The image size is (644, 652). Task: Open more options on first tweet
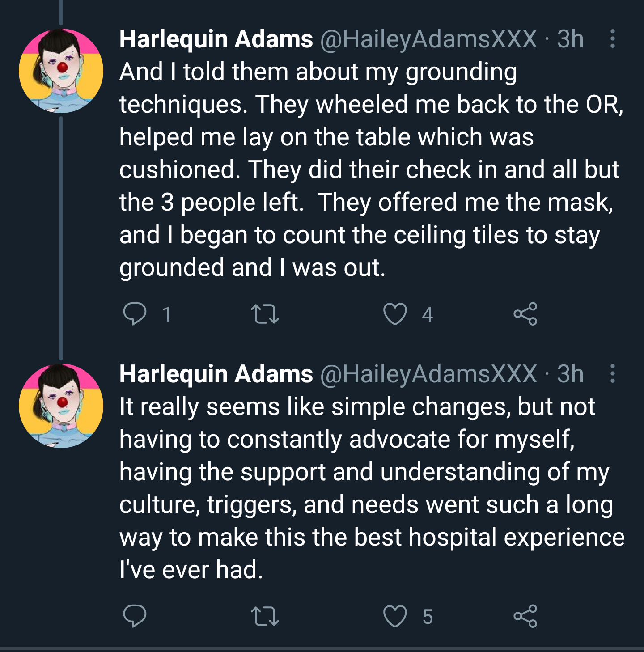click(x=613, y=39)
